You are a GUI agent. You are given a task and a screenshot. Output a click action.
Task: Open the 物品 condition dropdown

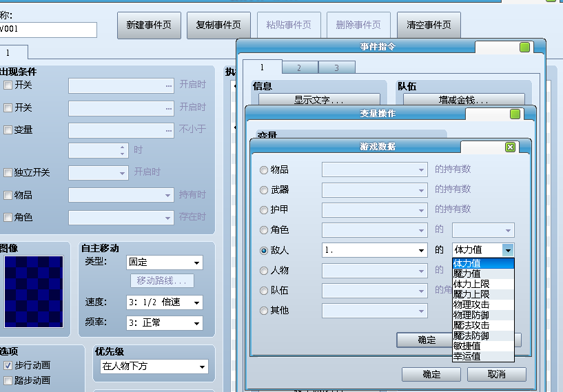(121, 195)
